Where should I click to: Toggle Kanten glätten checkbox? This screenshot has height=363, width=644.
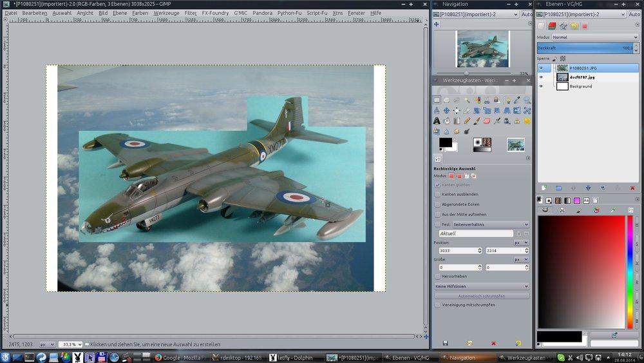(x=437, y=185)
